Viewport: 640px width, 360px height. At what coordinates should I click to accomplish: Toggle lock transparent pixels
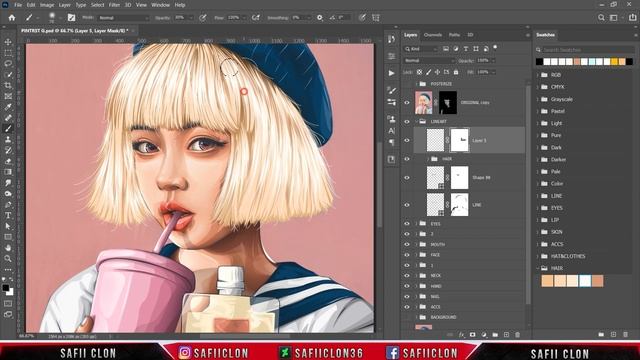point(419,72)
